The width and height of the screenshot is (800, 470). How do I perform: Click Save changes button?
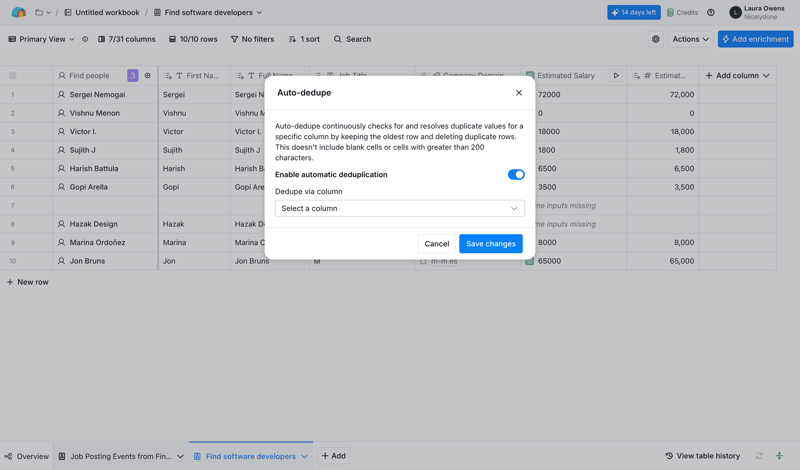tap(491, 243)
